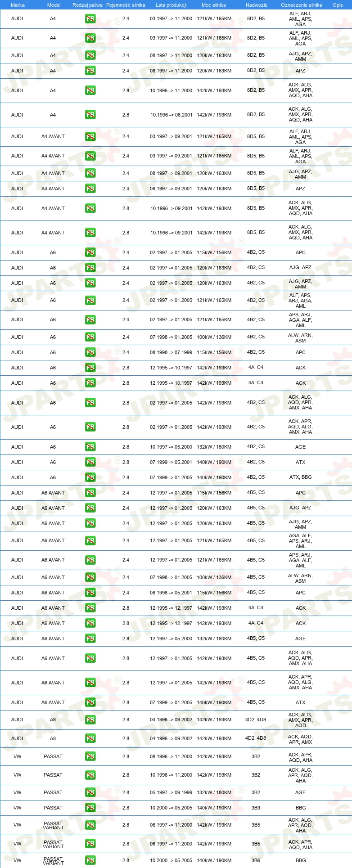Click 100kW / 136KM in the A6 AVANT row
Viewport: 352px width, 868px height.
click(214, 577)
